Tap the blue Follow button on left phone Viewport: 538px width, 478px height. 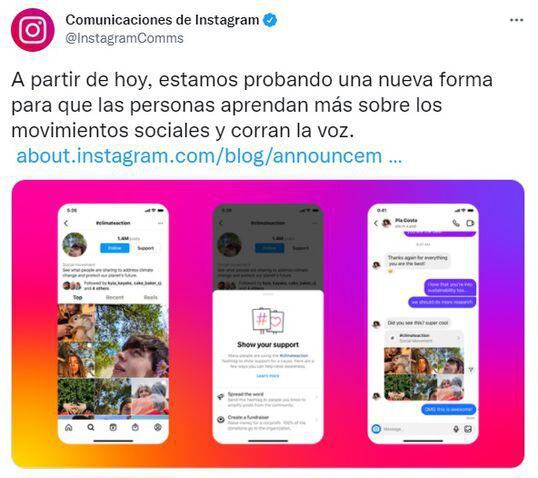pyautogui.click(x=115, y=248)
